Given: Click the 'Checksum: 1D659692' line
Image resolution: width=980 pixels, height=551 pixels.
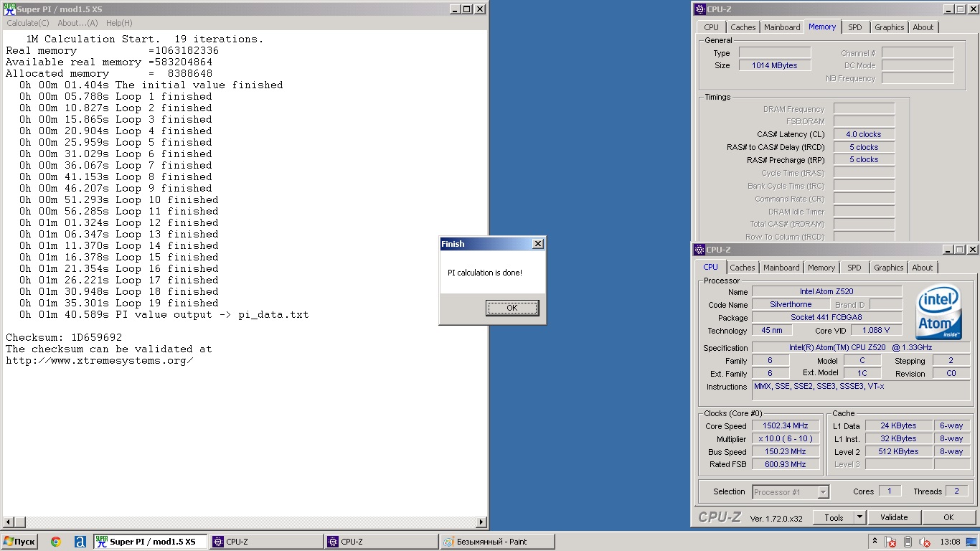Looking at the screenshot, I should tap(64, 337).
